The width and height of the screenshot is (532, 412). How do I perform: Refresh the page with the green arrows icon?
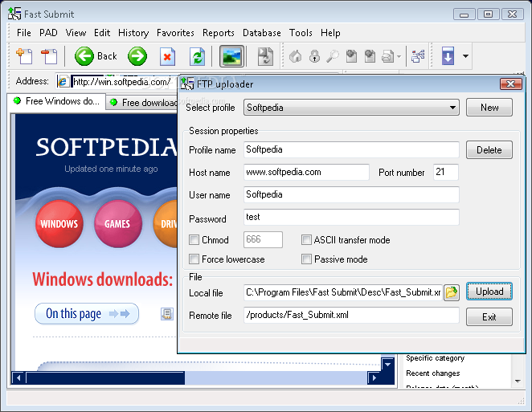pos(197,56)
